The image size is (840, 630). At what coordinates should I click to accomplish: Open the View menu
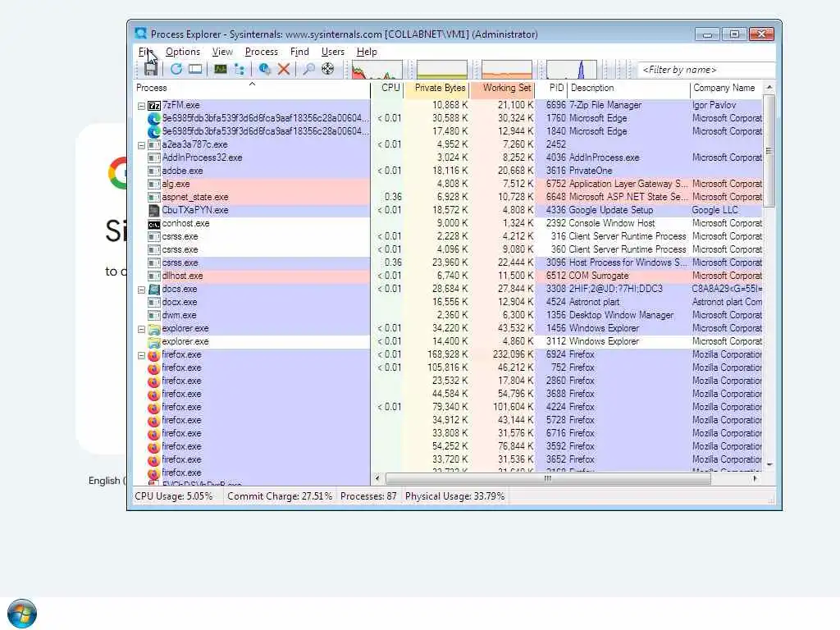222,52
